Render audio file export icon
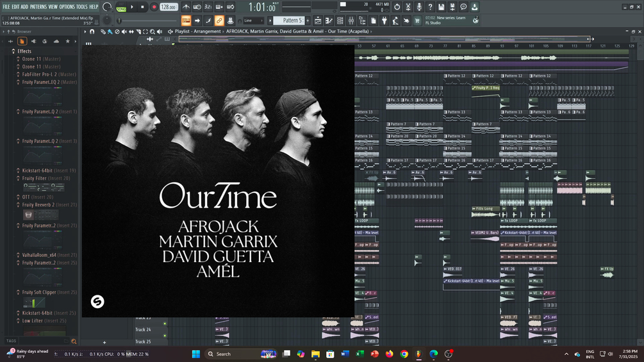The height and width of the screenshot is (362, 644). (452, 7)
